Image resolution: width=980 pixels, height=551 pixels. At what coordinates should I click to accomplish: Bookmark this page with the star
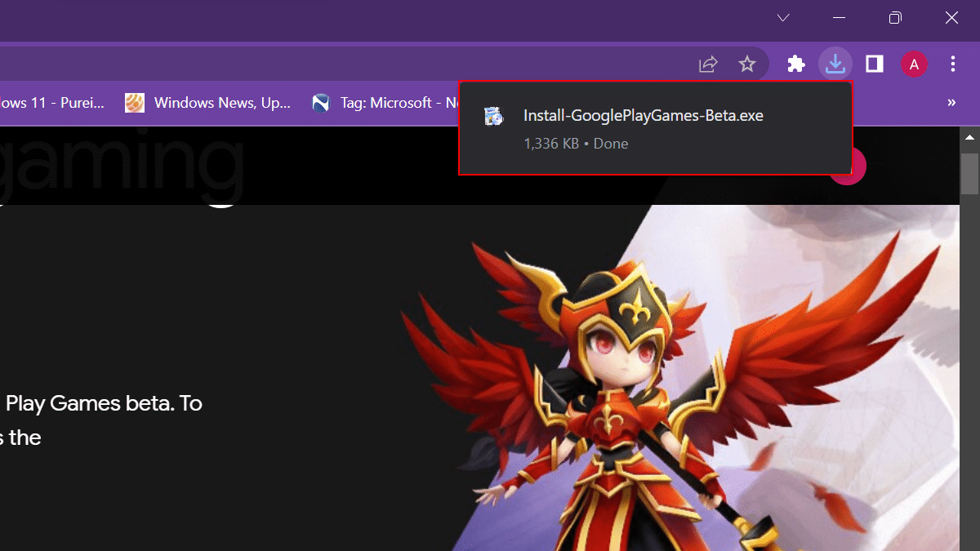[x=747, y=64]
